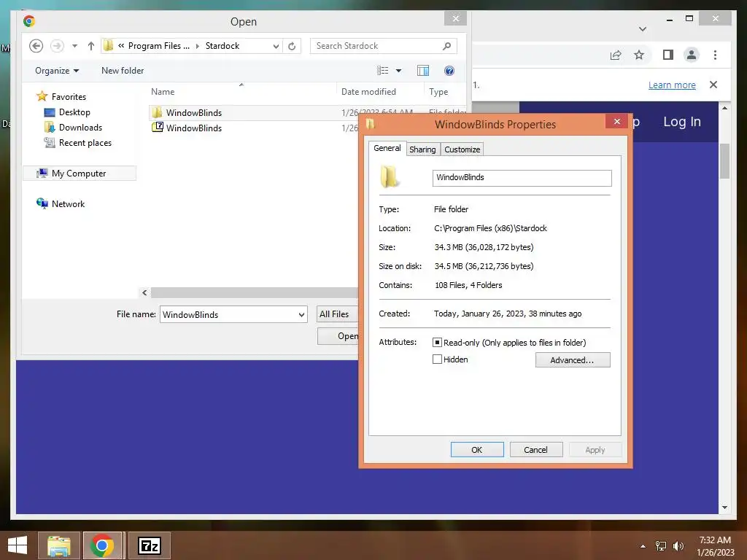The image size is (747, 560).
Task: Open the view options dropdown arrow
Action: (399, 71)
